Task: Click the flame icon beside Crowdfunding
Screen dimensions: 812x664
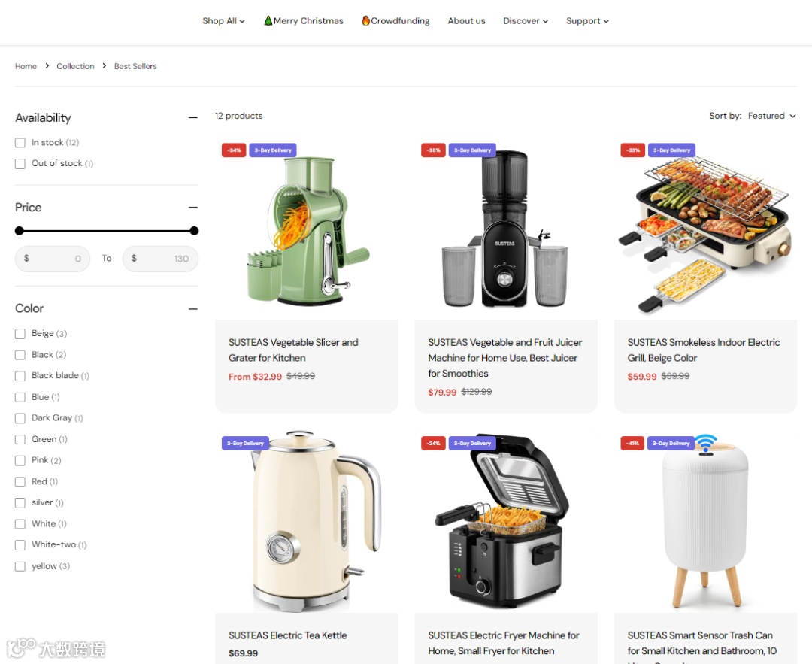Action: 365,21
